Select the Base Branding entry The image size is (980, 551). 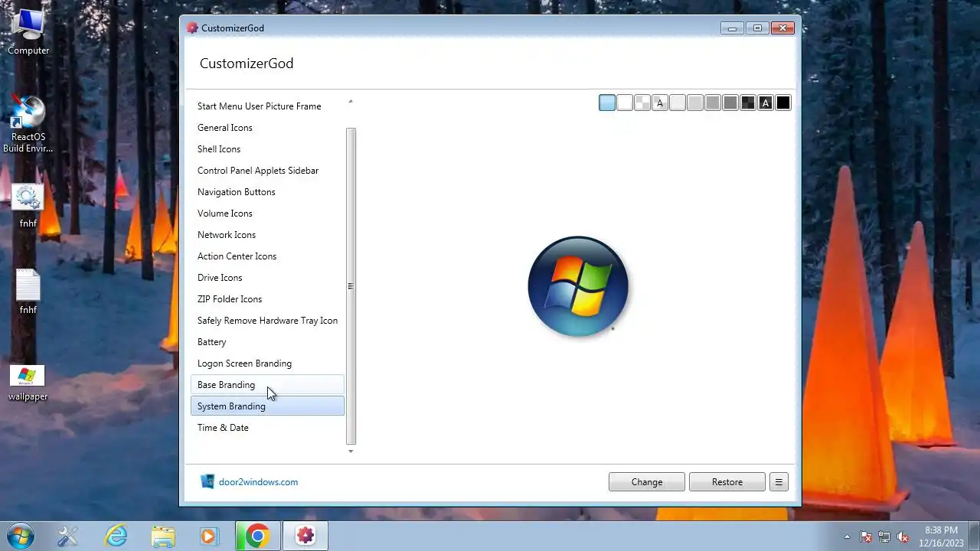coord(267,385)
